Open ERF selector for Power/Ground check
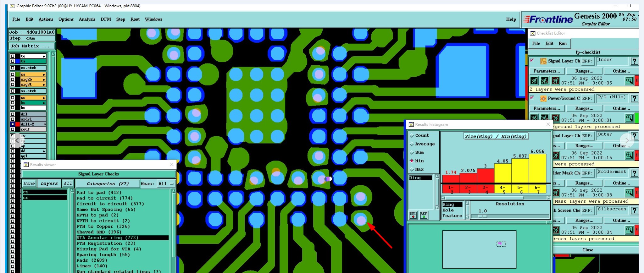Viewport: 644px width, 273px height. 587,99
